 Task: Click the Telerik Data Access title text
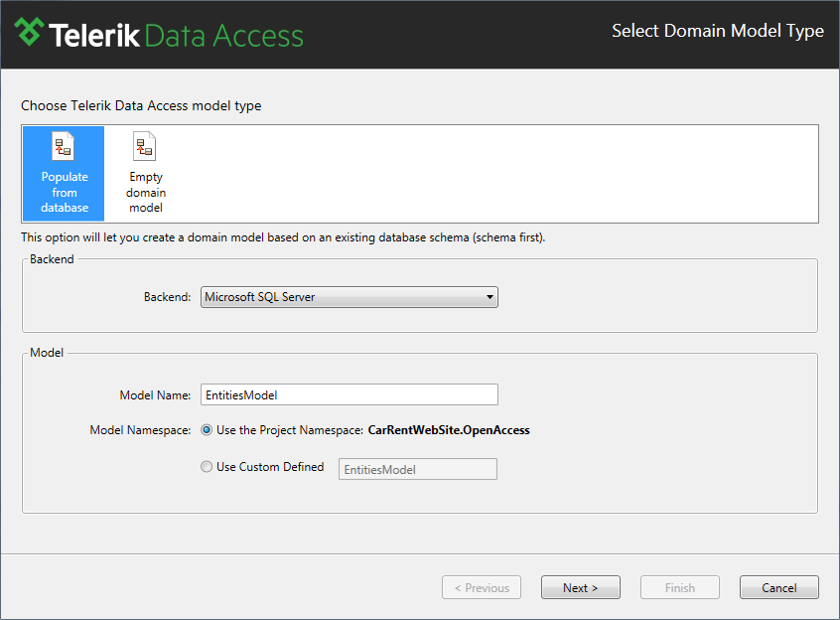(176, 36)
